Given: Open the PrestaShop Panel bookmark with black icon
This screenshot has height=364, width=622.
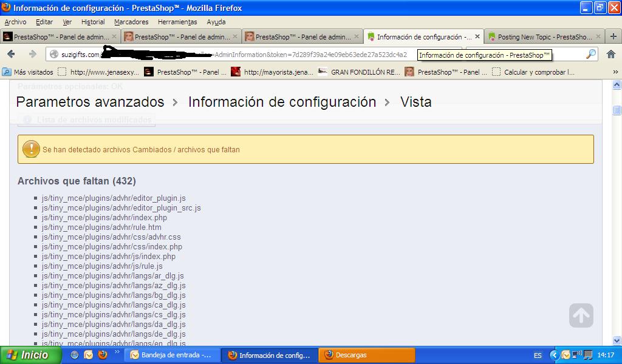Looking at the screenshot, I should (186, 72).
